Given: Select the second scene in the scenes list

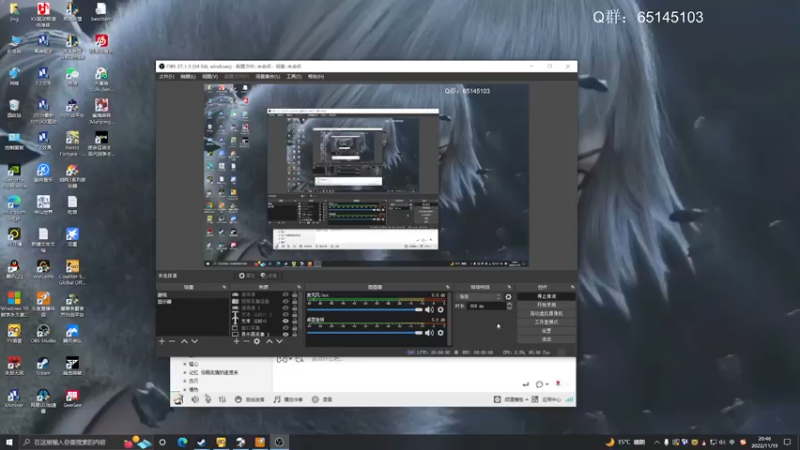Looking at the screenshot, I should pos(192,302).
